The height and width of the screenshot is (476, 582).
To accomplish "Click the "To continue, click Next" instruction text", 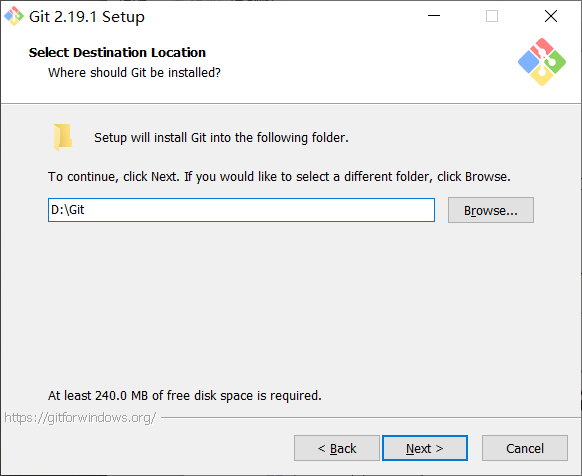I will [x=279, y=176].
